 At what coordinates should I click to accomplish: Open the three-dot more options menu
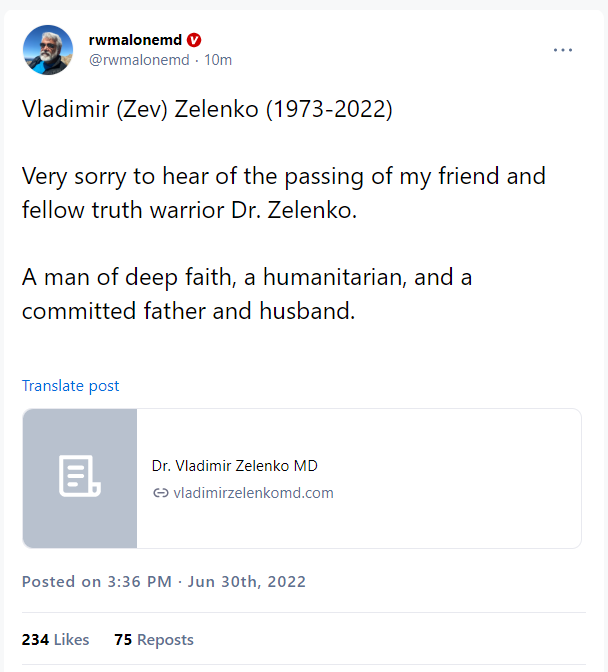tap(563, 50)
